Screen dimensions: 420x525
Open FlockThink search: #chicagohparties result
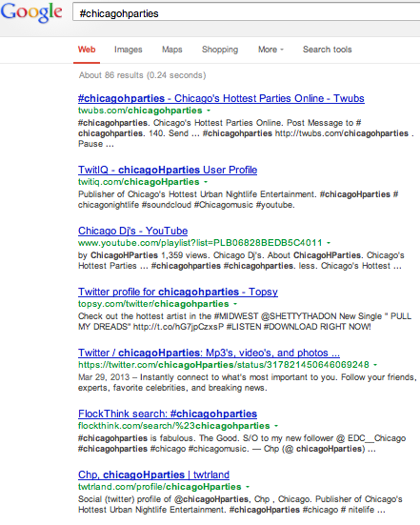168,414
